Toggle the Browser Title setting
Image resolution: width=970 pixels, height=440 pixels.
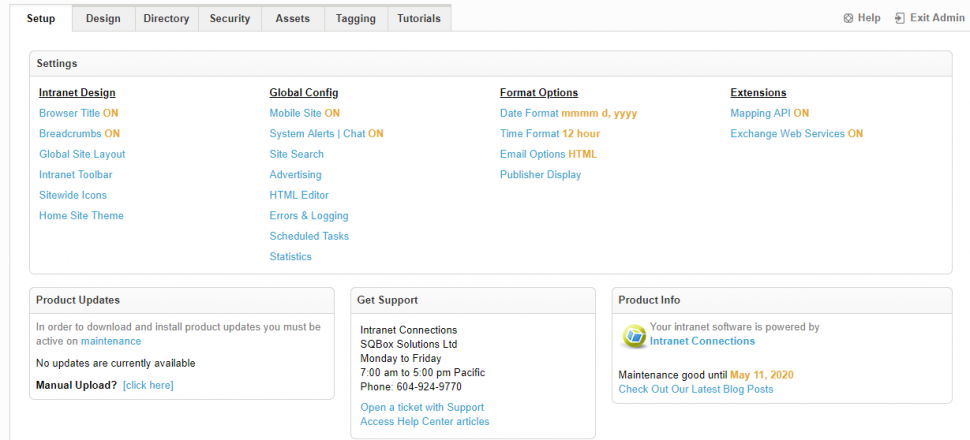click(x=78, y=113)
